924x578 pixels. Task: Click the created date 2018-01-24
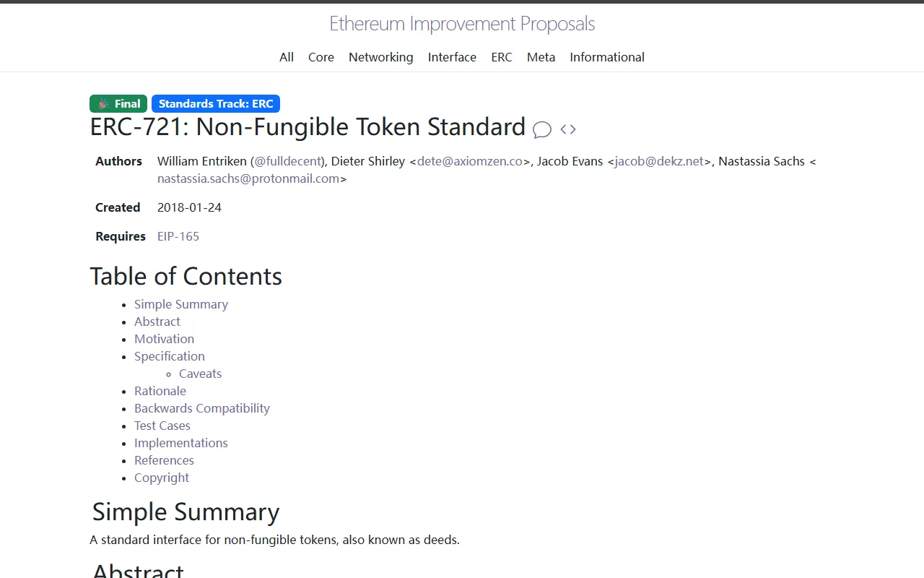(x=189, y=207)
